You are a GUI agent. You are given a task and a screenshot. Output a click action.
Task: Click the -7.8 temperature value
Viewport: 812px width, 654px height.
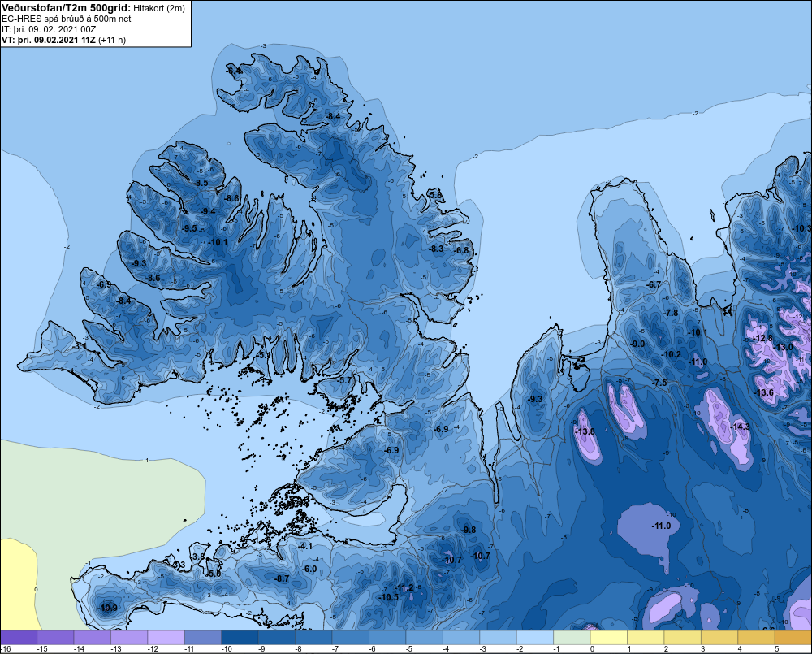[671, 313]
